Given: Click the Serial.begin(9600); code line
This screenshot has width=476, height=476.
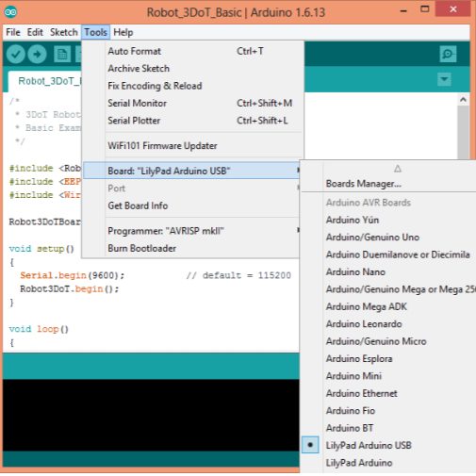Looking at the screenshot, I should point(73,275).
